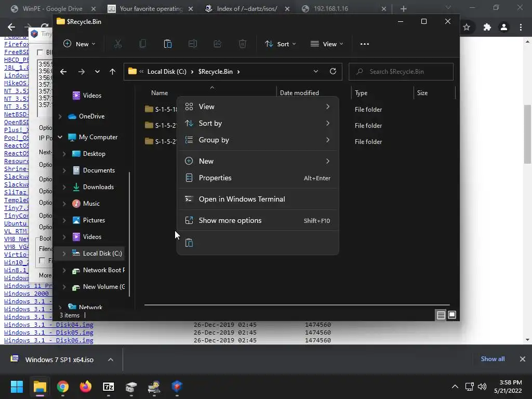Open Google Chrome from the taskbar
This screenshot has width=532, height=399.
(x=63, y=387)
